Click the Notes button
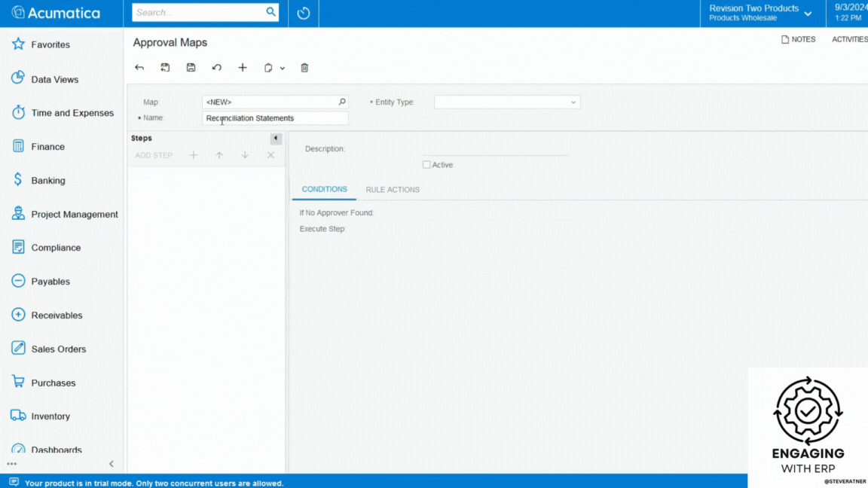Screen dimensions: 868x488 798,39
